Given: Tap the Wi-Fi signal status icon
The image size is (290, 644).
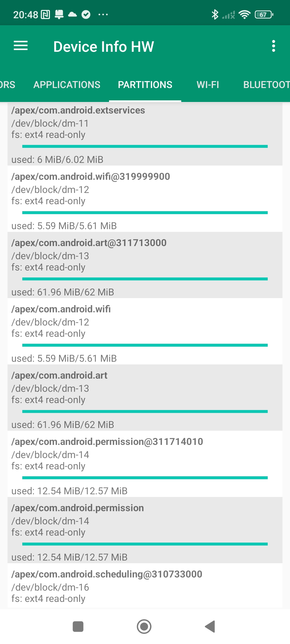Looking at the screenshot, I should (244, 14).
